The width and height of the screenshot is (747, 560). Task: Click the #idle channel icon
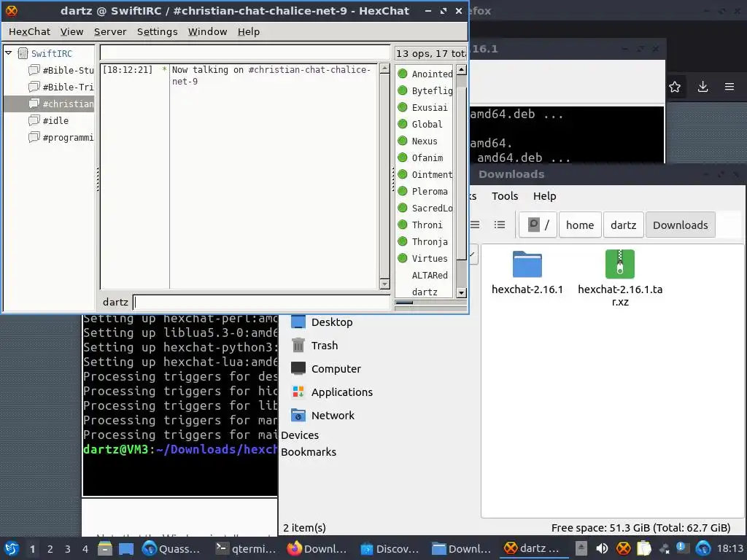tap(34, 120)
